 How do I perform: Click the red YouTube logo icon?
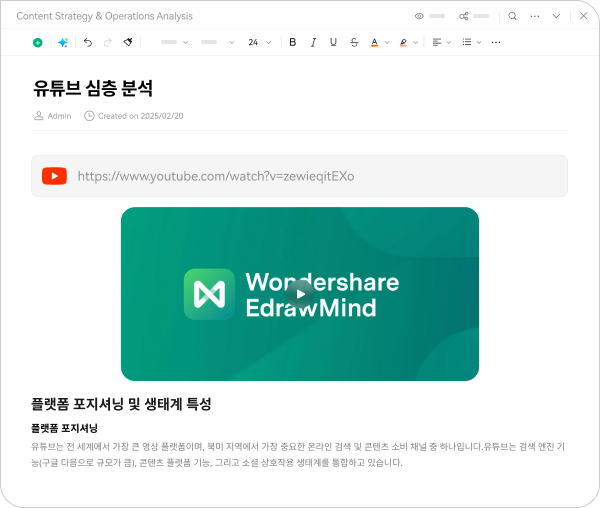coord(54,176)
